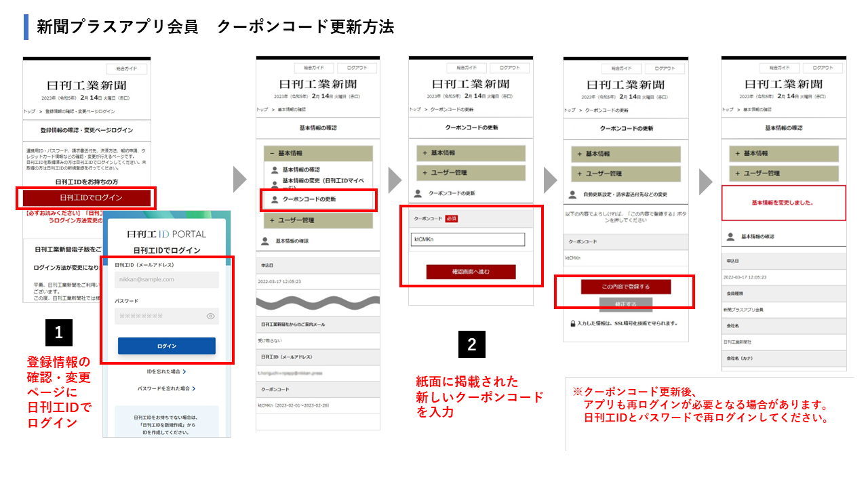Click the 確認画面へ進む button
This screenshot has height=488, width=868.
coord(471,272)
